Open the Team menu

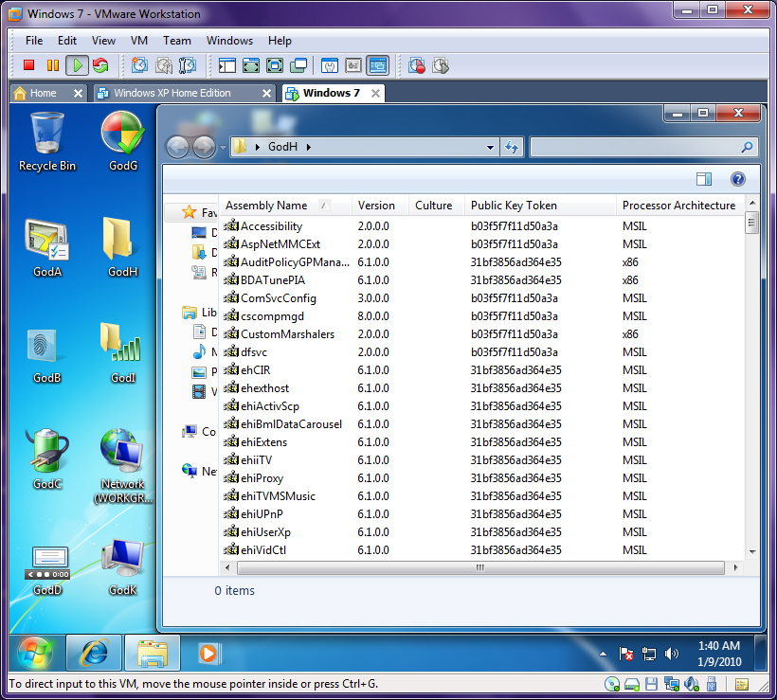pyautogui.click(x=177, y=41)
